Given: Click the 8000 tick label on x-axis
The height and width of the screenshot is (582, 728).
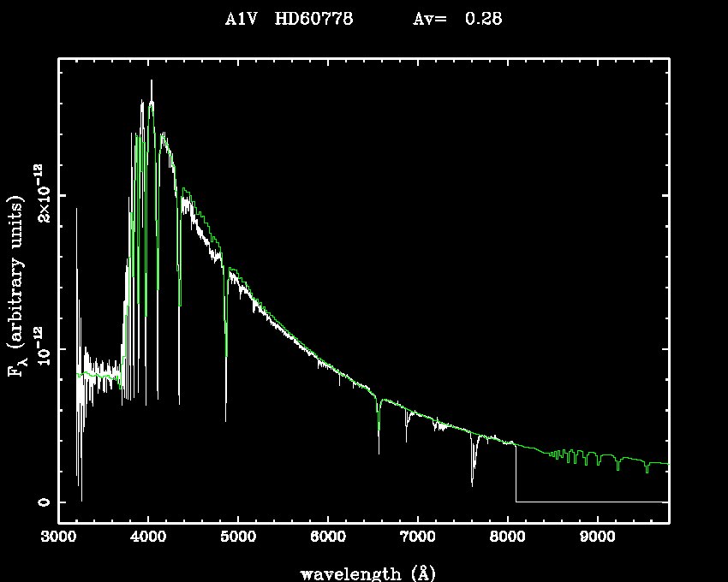Looking at the screenshot, I should (508, 537).
